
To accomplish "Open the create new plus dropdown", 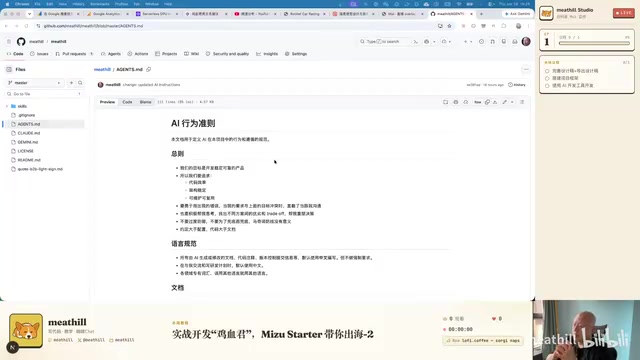I will click(468, 42).
